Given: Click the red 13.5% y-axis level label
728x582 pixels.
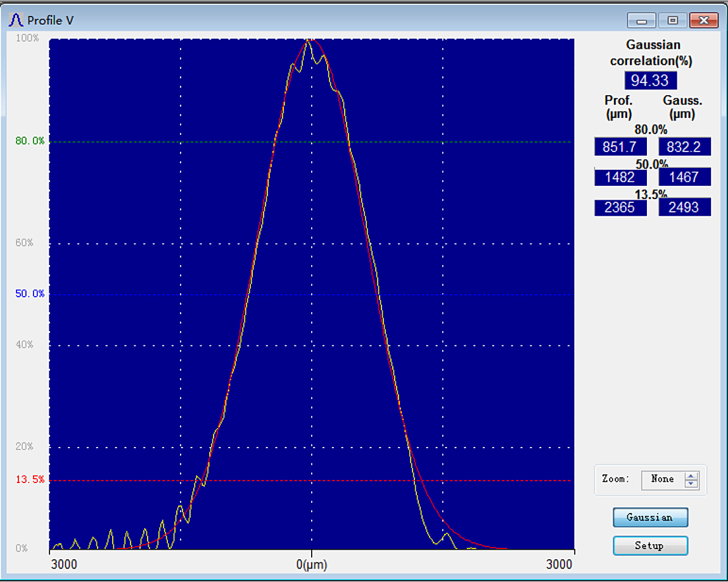Looking at the screenshot, I should (x=30, y=480).
